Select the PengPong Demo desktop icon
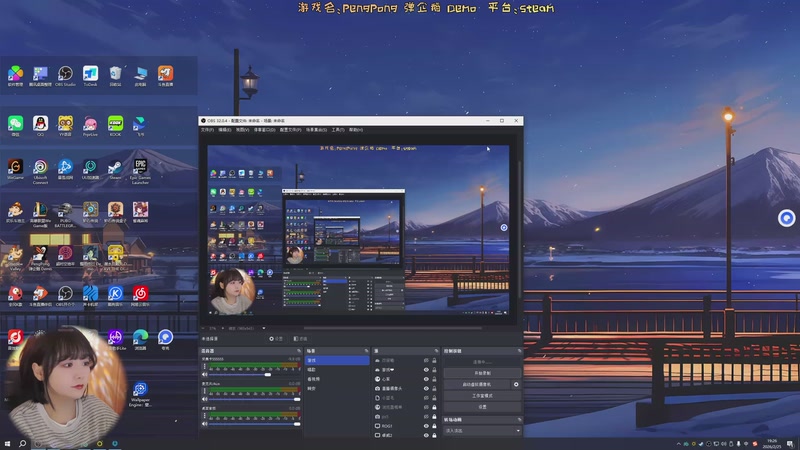 click(40, 257)
